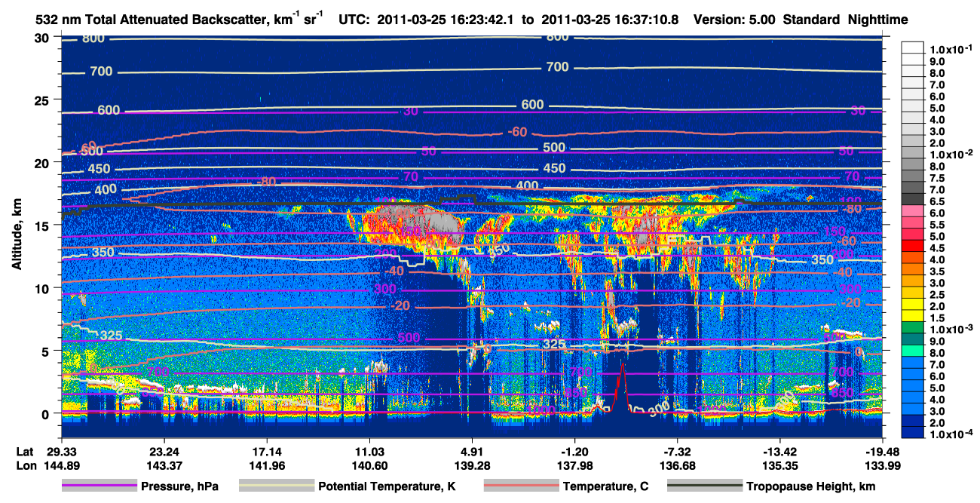980x503 pixels.
Task: Click the color bar label '1.0x10-2'
Action: point(950,155)
